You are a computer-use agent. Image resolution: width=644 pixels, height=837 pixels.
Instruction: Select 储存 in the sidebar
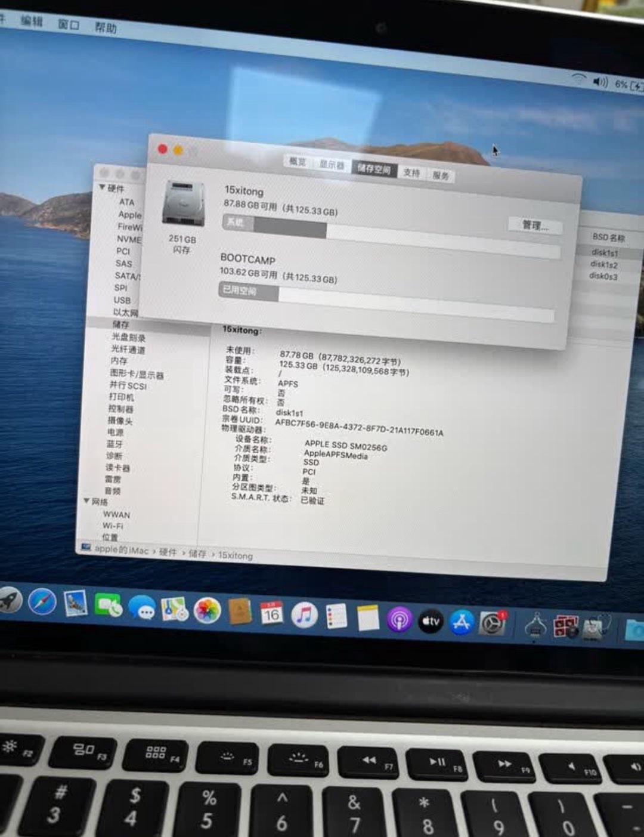(120, 325)
